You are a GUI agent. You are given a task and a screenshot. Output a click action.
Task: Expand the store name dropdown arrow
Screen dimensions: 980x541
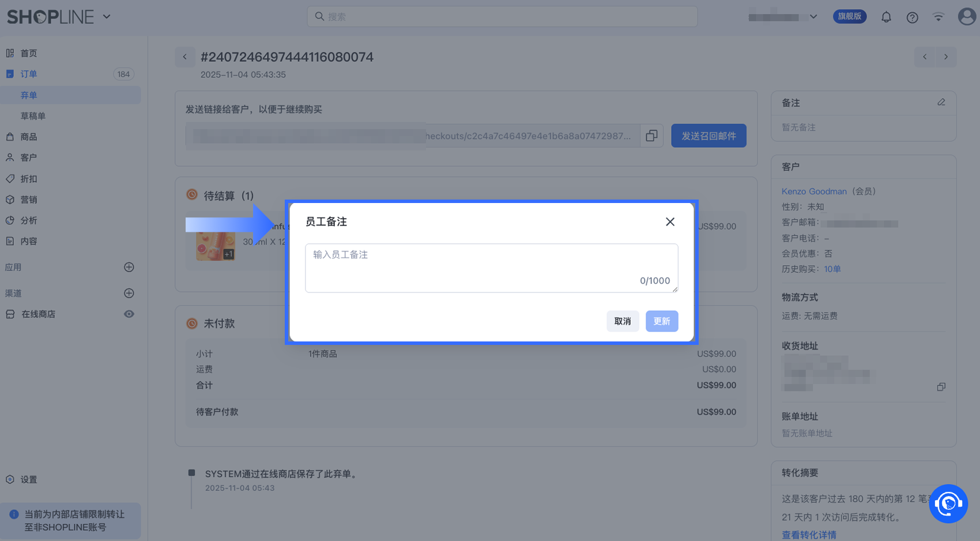coord(813,17)
